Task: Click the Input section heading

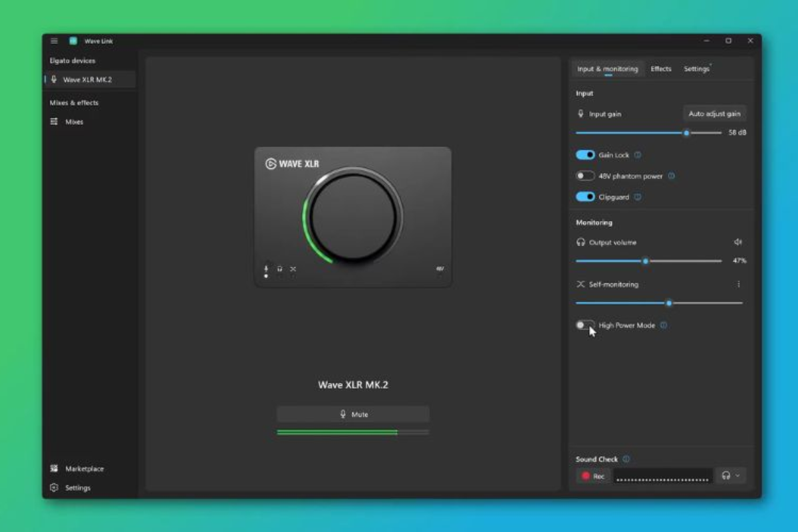Action: [x=585, y=94]
